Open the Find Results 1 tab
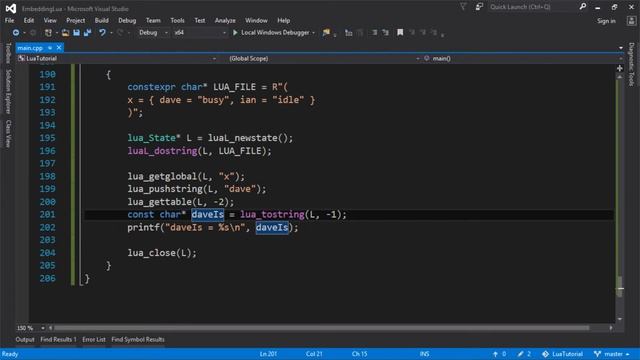The width and height of the screenshot is (640, 360). click(58, 340)
